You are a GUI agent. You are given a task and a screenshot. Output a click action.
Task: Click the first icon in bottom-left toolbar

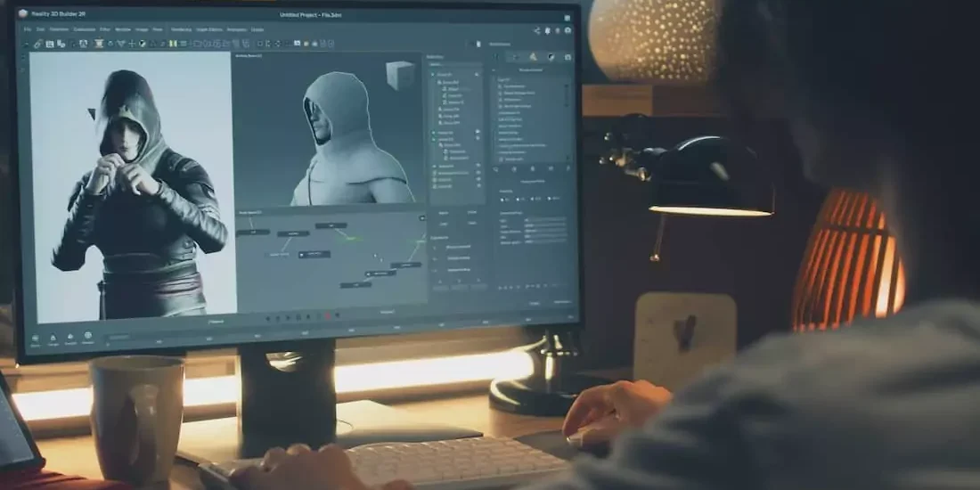point(35,338)
